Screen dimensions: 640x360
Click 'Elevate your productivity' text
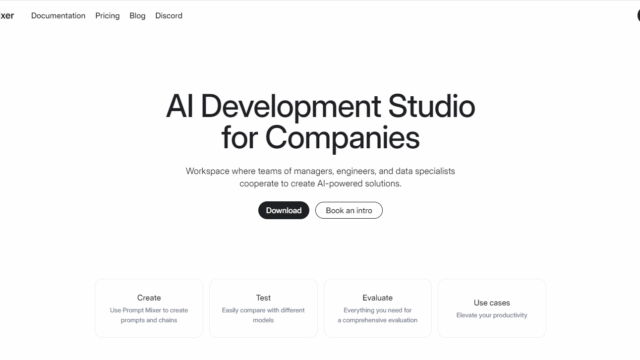click(x=492, y=315)
